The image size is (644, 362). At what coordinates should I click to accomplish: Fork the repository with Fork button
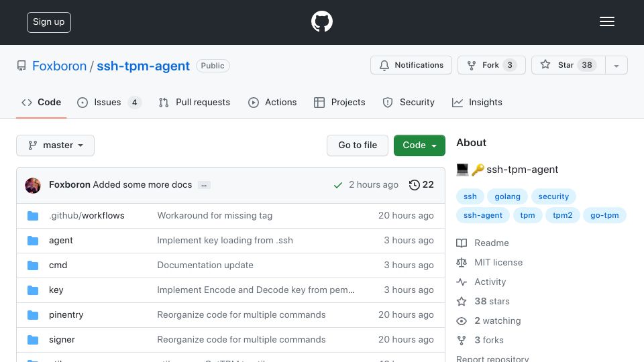[492, 65]
